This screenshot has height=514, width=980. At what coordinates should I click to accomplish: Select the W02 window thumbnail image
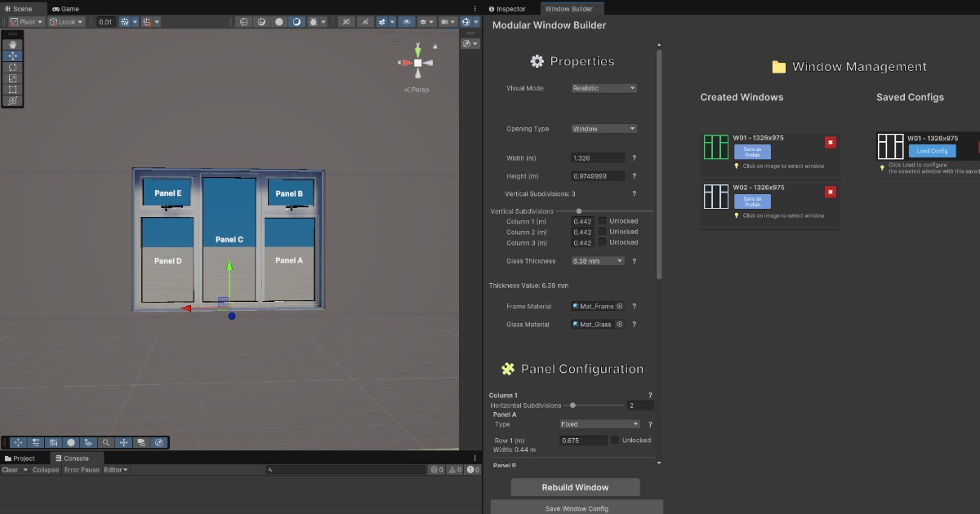716,196
